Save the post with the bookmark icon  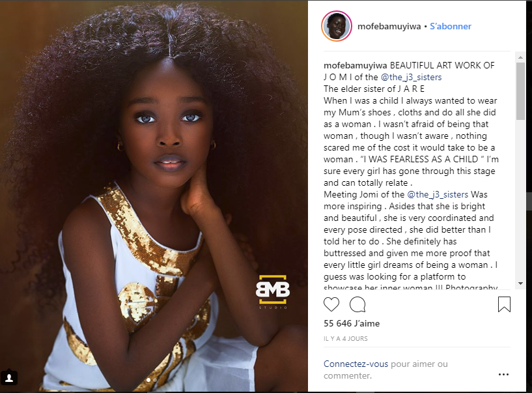[x=504, y=304]
